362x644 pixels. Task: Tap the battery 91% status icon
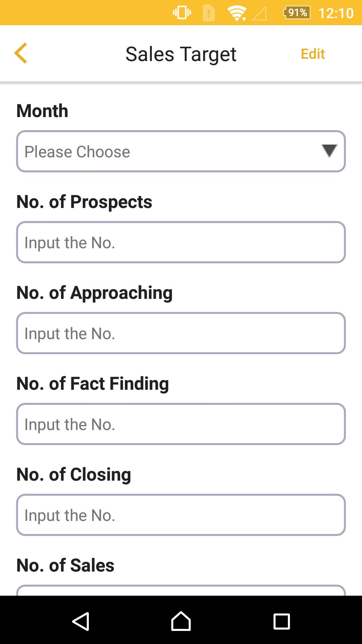tap(297, 13)
